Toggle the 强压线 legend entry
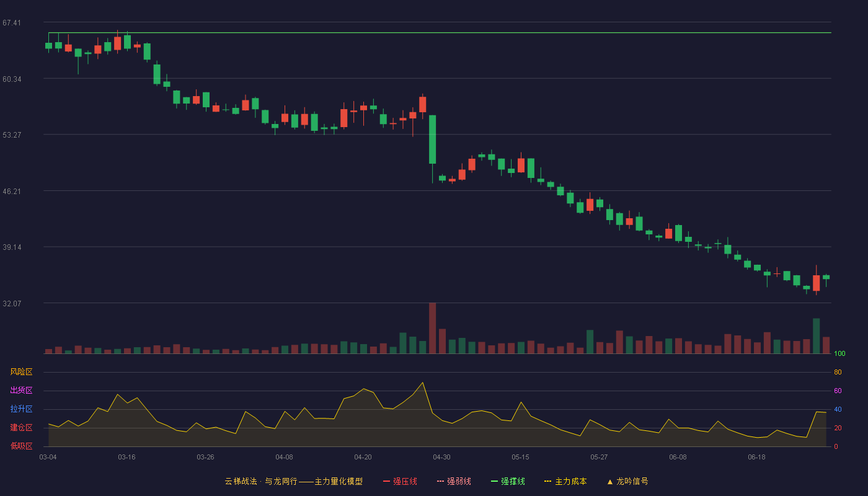The height and width of the screenshot is (496, 868). point(400,481)
